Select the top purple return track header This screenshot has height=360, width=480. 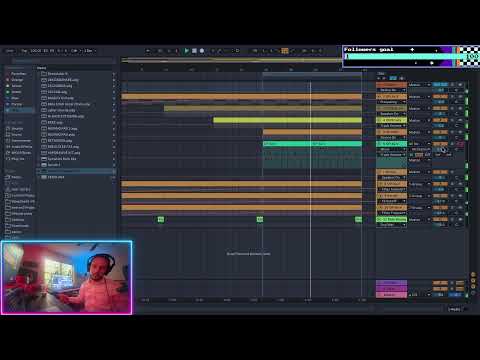point(392,283)
